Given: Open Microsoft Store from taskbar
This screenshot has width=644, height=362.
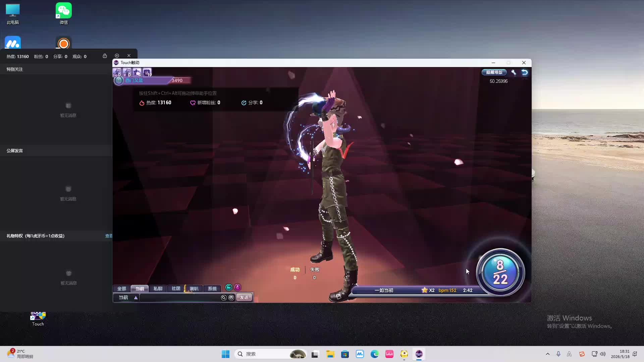Looking at the screenshot, I should tap(345, 354).
